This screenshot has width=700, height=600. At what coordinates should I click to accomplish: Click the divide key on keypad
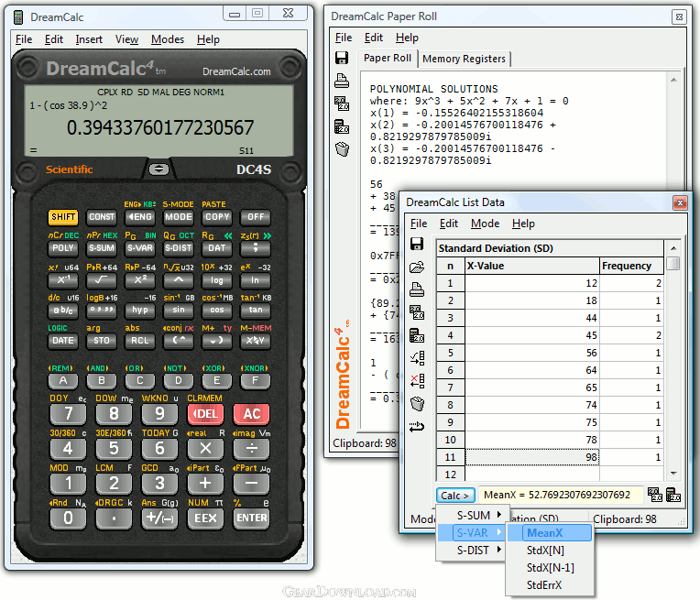(251, 448)
